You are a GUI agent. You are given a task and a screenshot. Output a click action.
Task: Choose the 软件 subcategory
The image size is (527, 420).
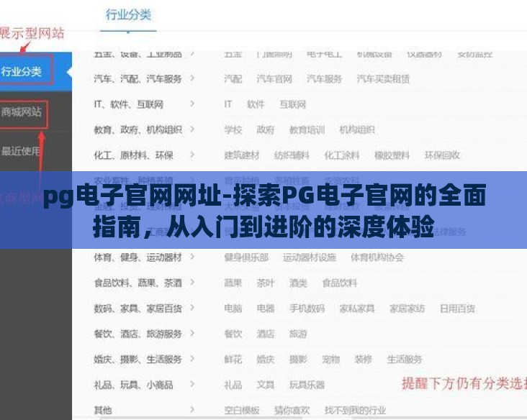pos(256,104)
